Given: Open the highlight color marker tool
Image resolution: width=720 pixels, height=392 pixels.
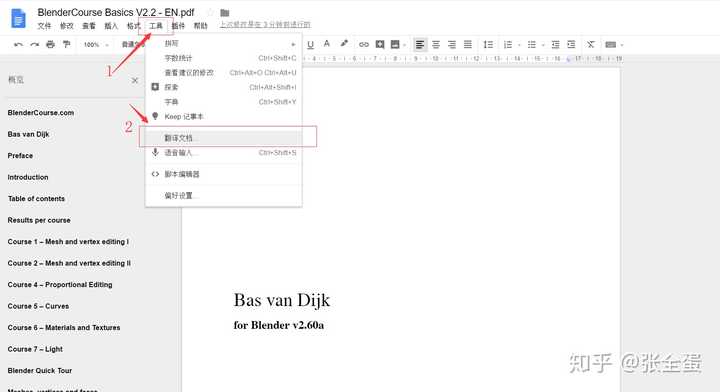Looking at the screenshot, I should 344,44.
